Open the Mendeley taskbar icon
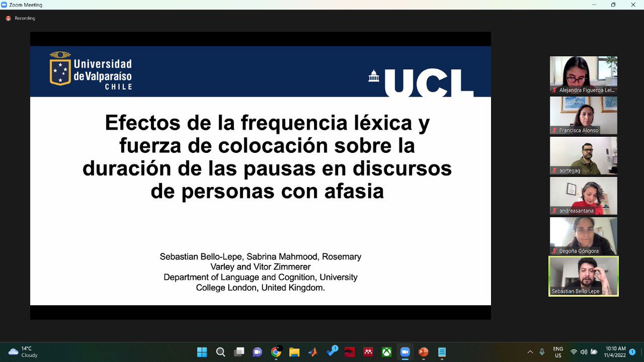This screenshot has width=644, height=362. [x=368, y=352]
